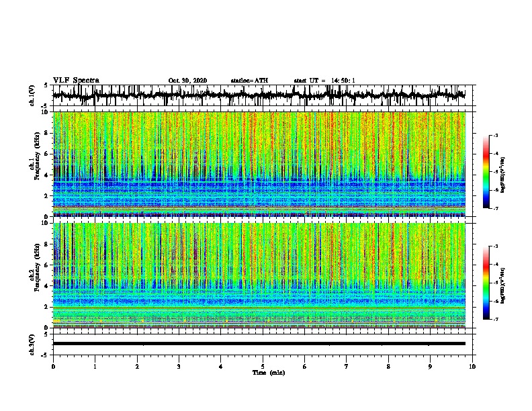The height and width of the screenshot is (411, 532).
Task: Click inside the ch.2 spectrogram panel
Action: (x=259, y=275)
